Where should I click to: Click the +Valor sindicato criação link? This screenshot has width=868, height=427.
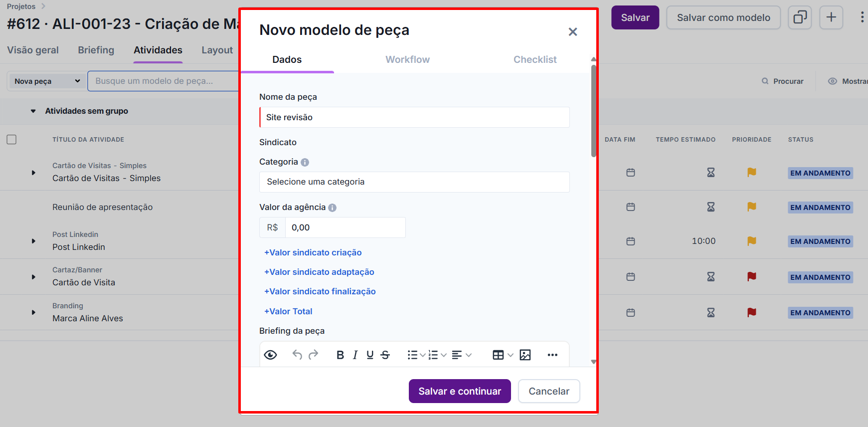point(313,252)
